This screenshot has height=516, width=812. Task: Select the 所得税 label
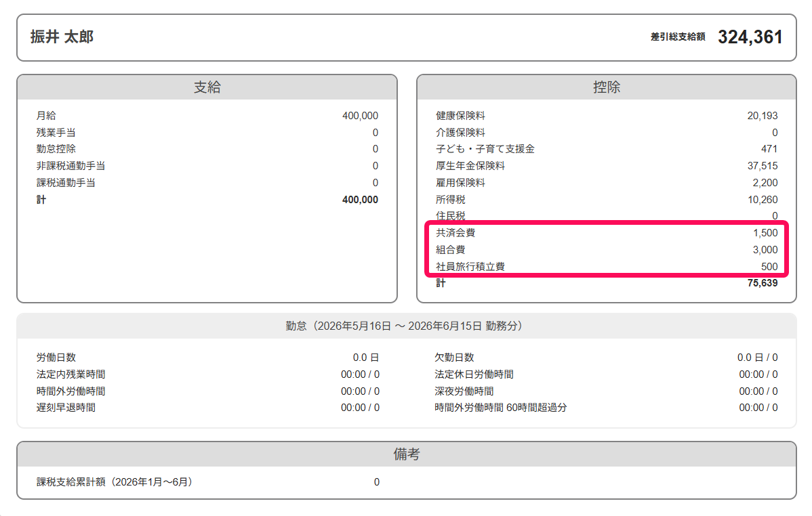451,200
